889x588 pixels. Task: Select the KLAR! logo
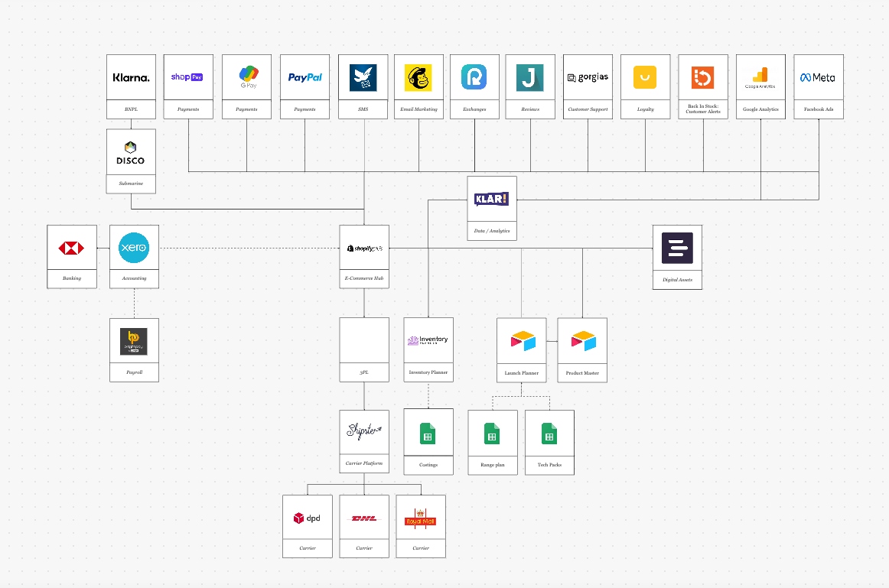pyautogui.click(x=491, y=199)
